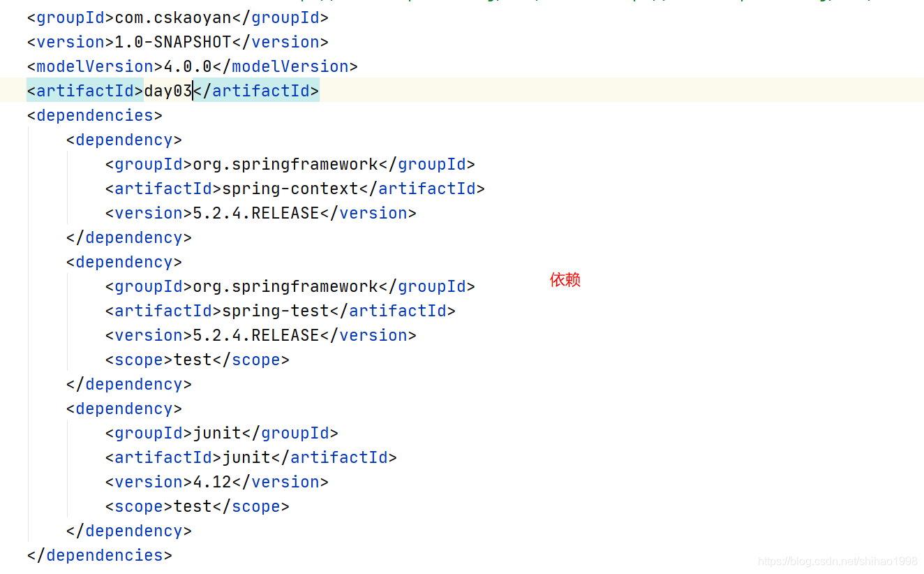
Task: Click the org.springframework groupId above spring-test
Action: [290, 286]
